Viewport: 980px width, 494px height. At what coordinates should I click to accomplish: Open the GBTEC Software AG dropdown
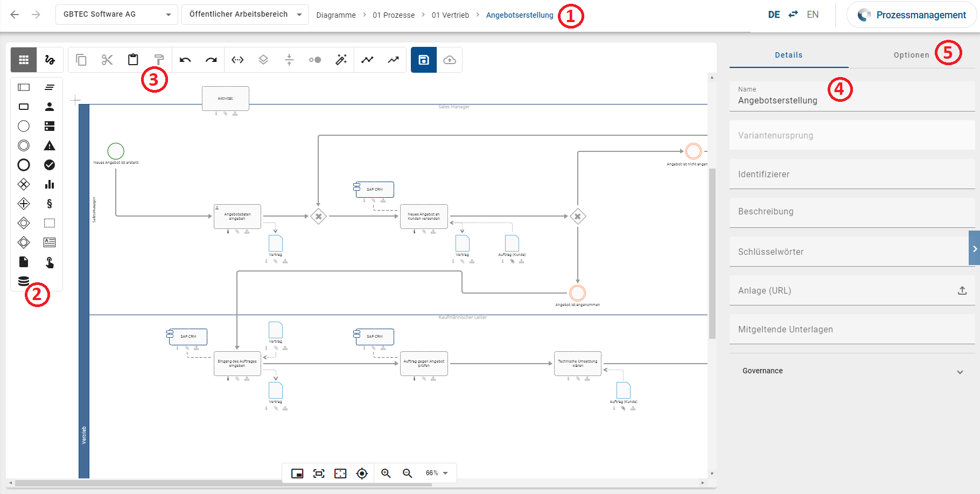click(x=117, y=15)
